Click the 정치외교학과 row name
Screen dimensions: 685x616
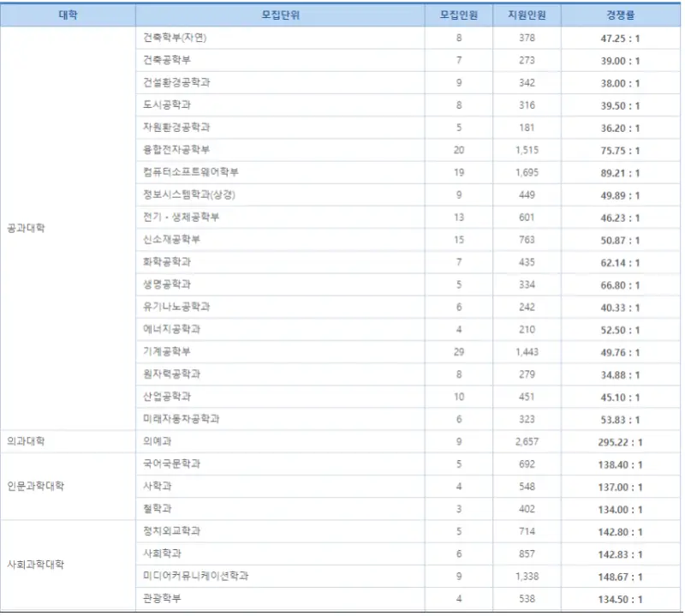pos(172,531)
